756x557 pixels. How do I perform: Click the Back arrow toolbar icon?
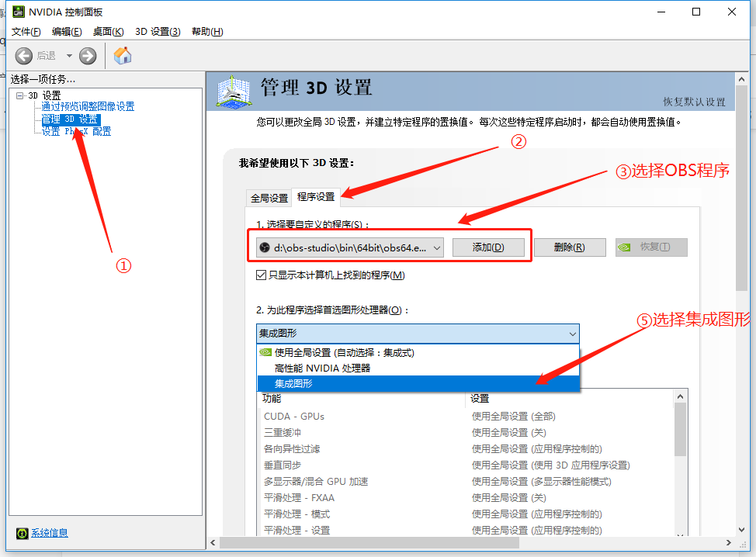(x=23, y=56)
